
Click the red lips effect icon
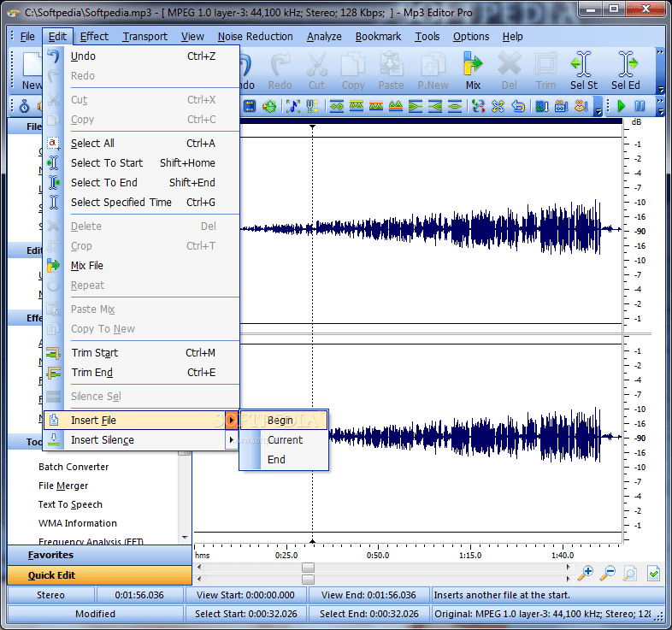(581, 106)
